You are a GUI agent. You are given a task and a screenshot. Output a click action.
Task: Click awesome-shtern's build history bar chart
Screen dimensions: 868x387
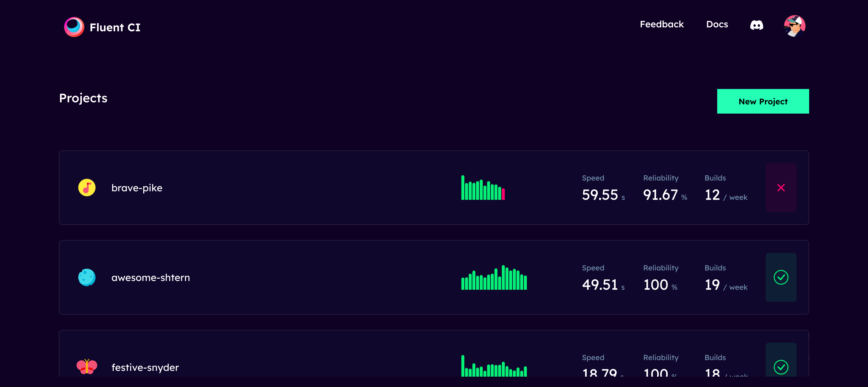(x=494, y=278)
